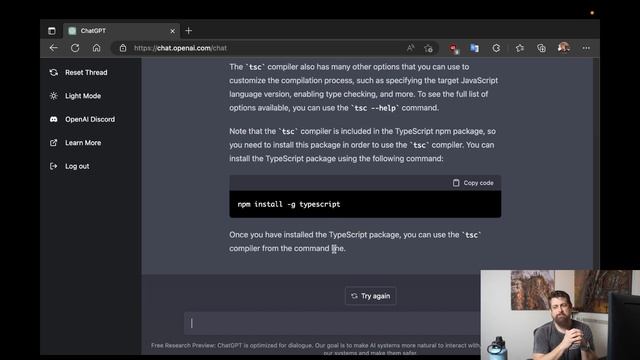
Task: Open the browser settings and more menu
Action: coord(586,48)
